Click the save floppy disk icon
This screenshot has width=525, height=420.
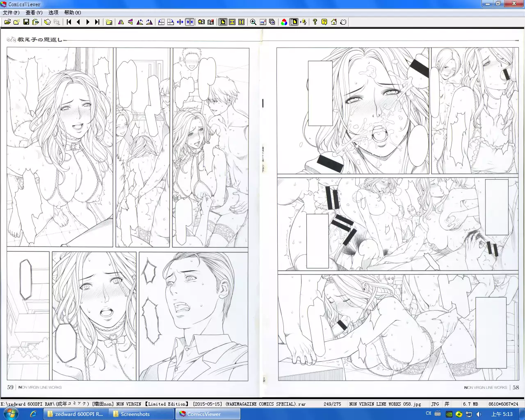(26, 22)
